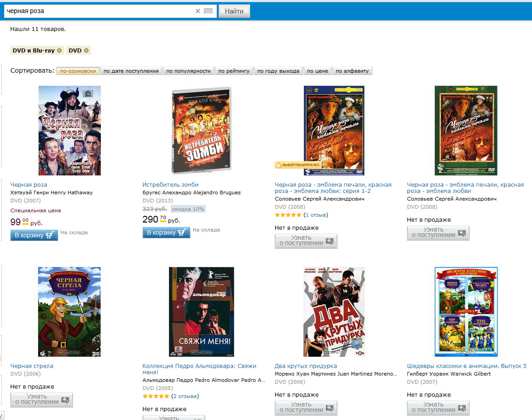Open the 1 отзыв reviews link
Image resolution: width=532 pixels, height=420 pixels.
pyautogui.click(x=316, y=215)
